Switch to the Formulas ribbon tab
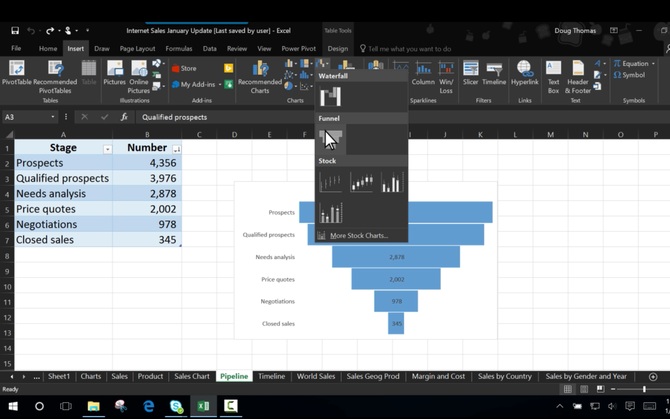 coord(179,48)
